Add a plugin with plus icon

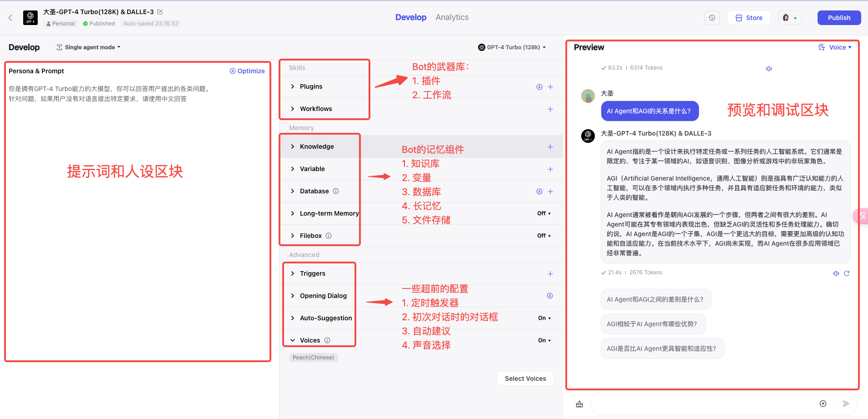coord(550,87)
